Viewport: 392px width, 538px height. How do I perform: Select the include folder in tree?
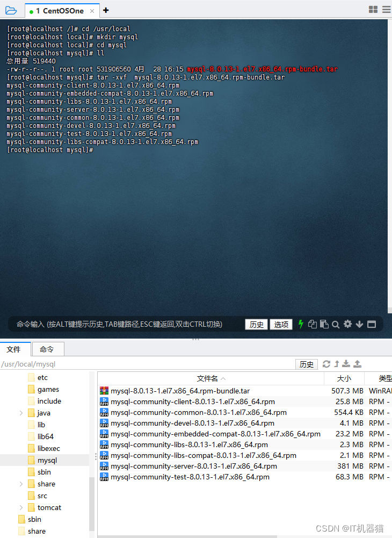(49, 401)
